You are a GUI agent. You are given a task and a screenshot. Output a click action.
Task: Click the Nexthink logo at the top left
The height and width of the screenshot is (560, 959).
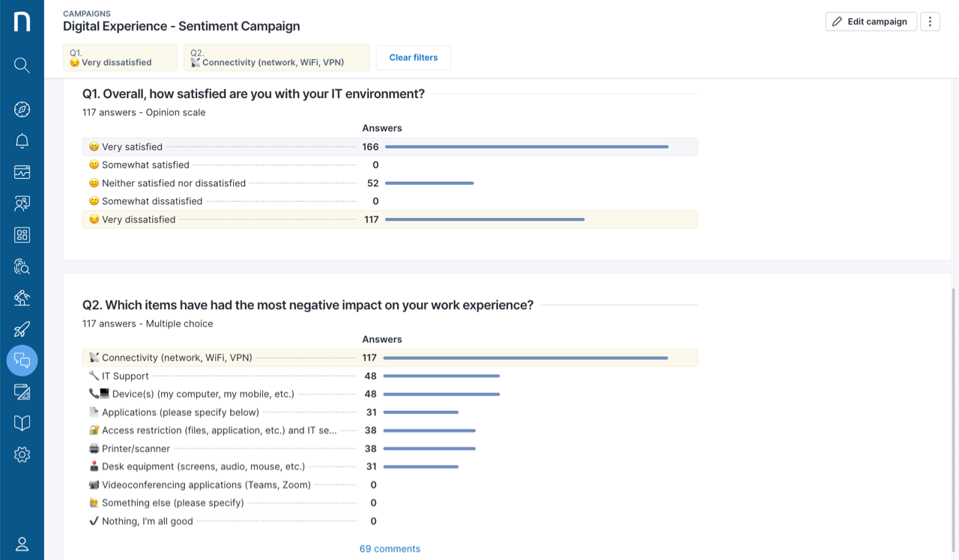pyautogui.click(x=22, y=21)
